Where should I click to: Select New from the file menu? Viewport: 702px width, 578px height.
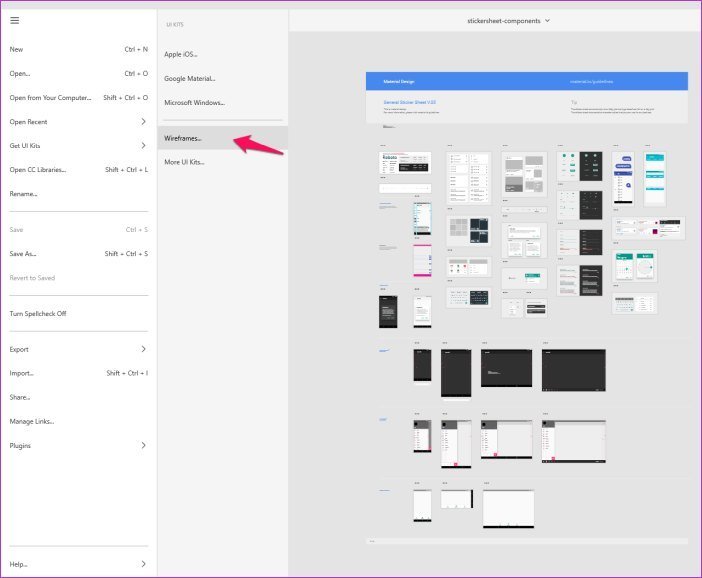(78, 49)
